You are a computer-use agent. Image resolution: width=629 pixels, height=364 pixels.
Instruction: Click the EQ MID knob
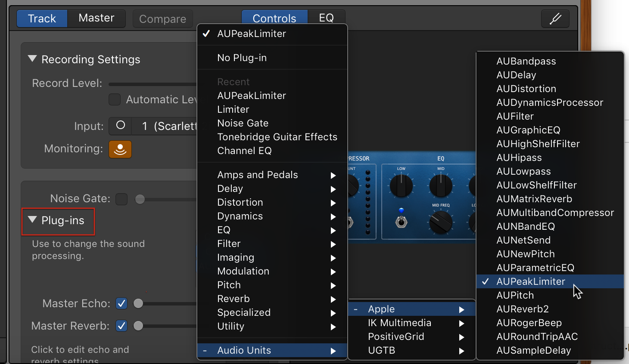pyautogui.click(x=441, y=186)
